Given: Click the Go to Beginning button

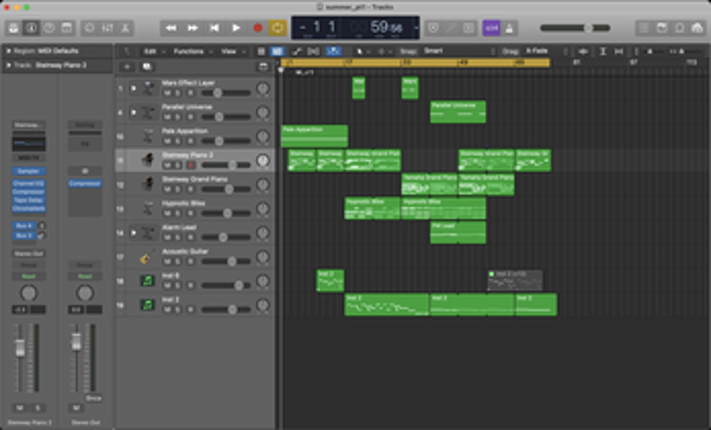Looking at the screenshot, I should point(214,28).
